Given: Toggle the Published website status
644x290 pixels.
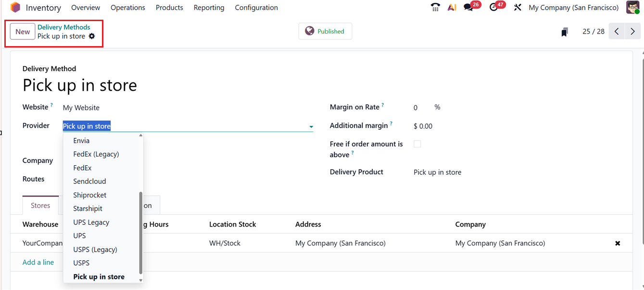Looking at the screenshot, I should 325,31.
